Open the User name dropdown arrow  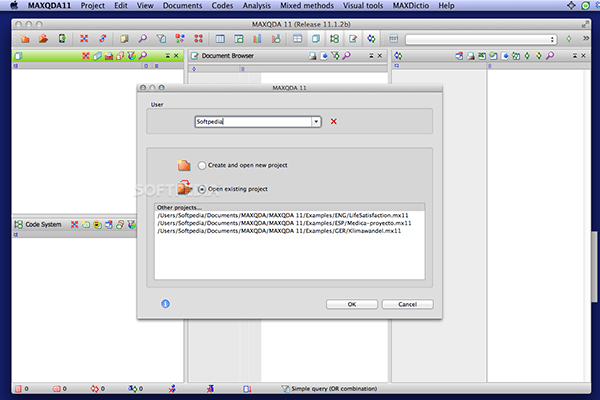pos(316,122)
